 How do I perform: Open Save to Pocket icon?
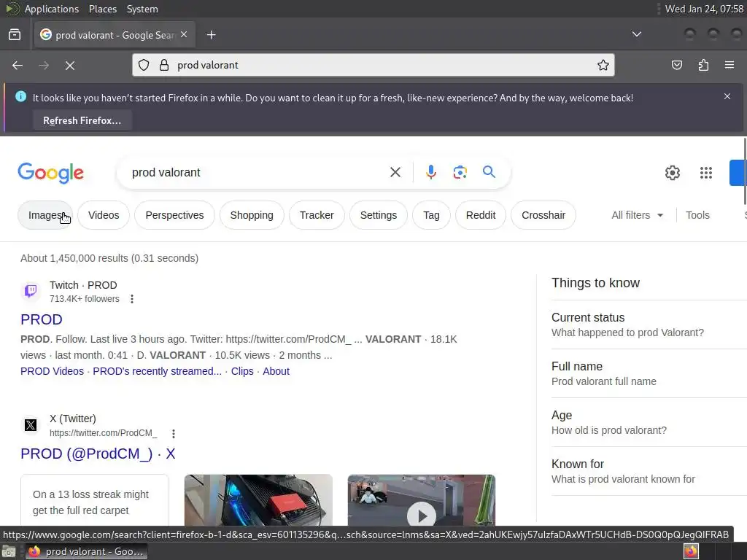(x=677, y=65)
